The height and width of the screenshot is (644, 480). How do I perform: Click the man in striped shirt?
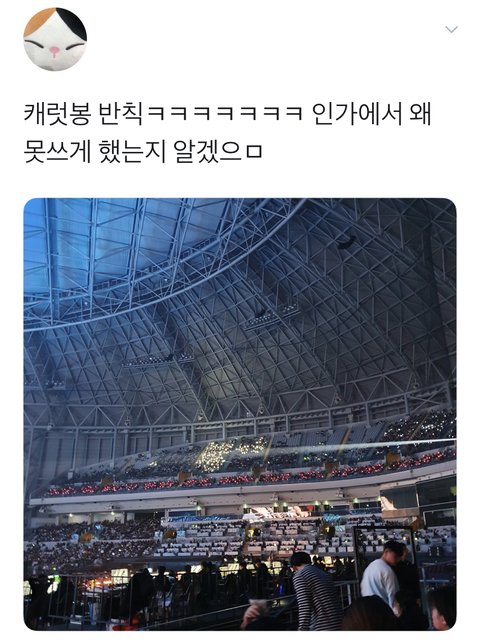(314, 591)
